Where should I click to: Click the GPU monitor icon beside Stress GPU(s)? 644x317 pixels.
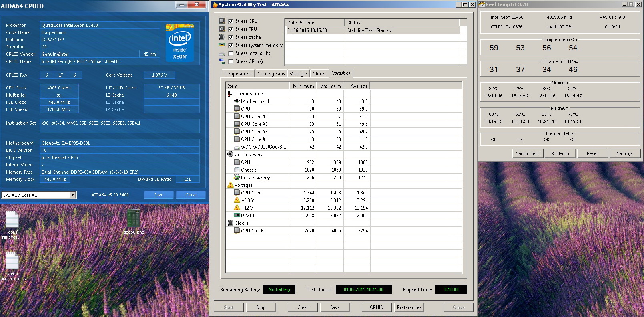(x=221, y=61)
